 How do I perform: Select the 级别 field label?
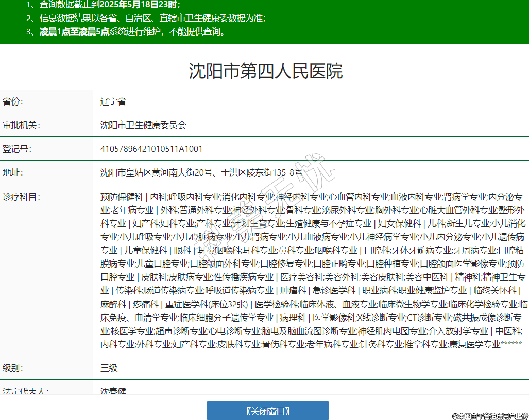13,368
